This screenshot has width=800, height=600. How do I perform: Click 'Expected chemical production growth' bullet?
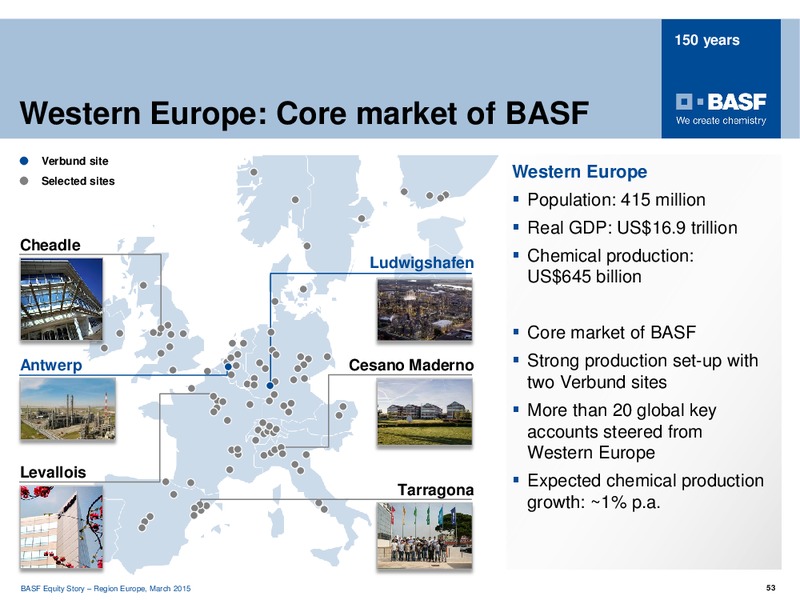(645, 491)
